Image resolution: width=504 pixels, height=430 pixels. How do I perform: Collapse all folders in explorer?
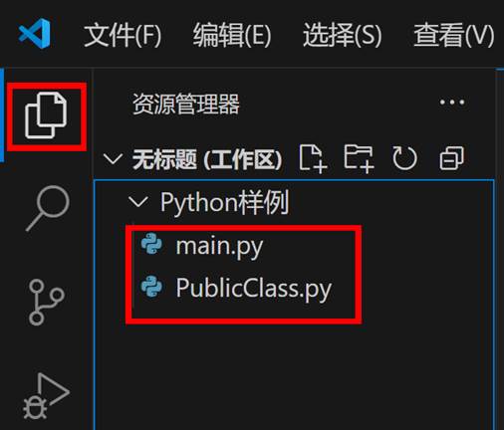(x=451, y=158)
